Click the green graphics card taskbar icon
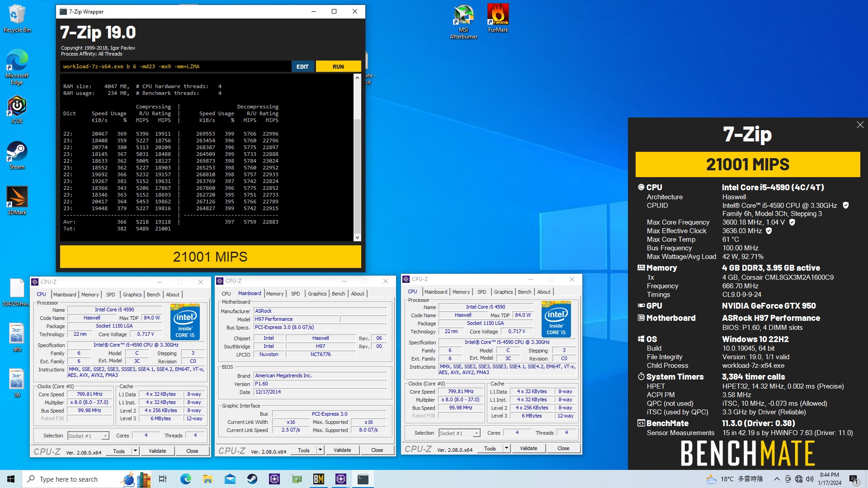868x488 pixels. [x=297, y=479]
